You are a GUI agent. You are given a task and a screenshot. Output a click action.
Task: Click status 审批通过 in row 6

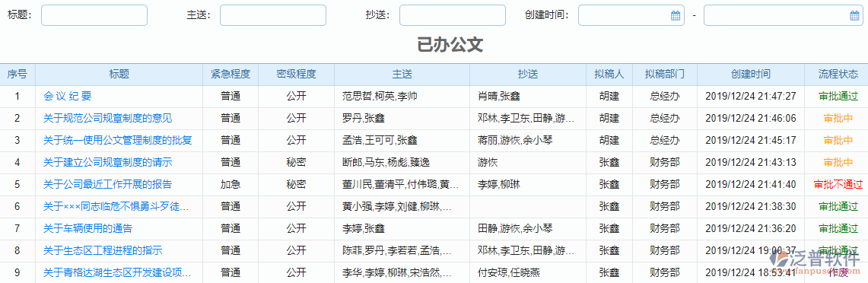(838, 207)
